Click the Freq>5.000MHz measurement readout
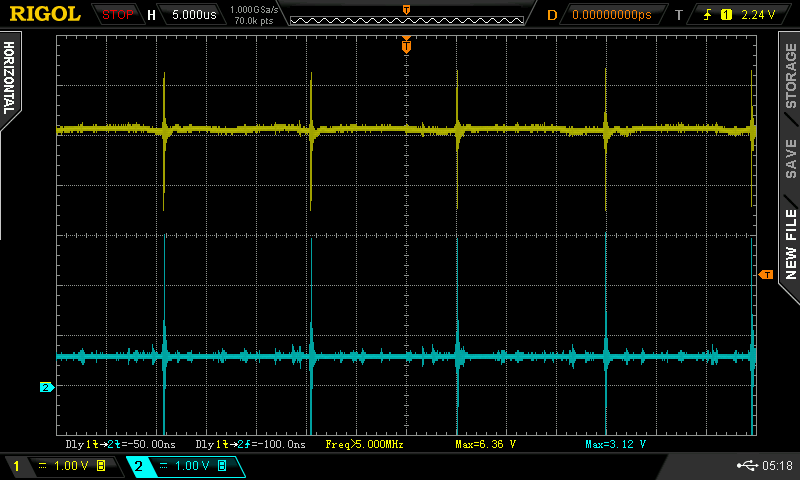800x480 pixels. (364, 443)
